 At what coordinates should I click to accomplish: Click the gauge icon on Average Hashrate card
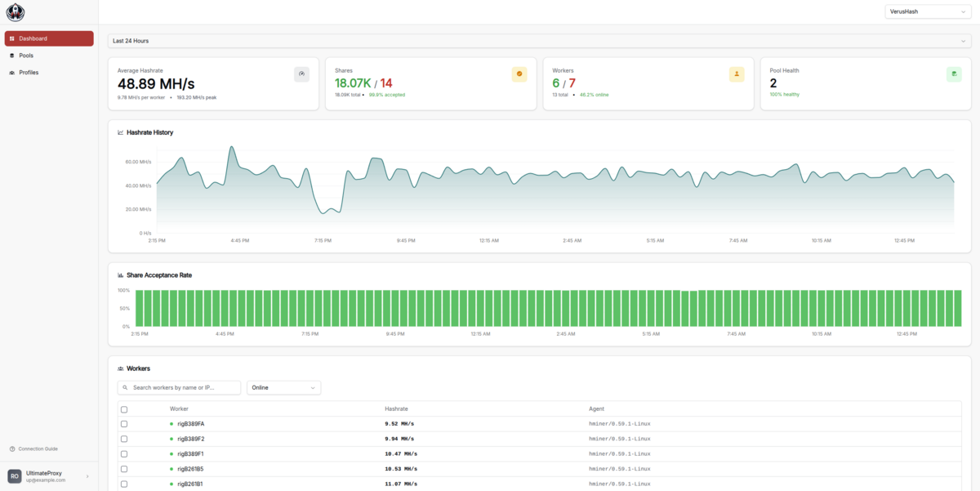coord(301,74)
